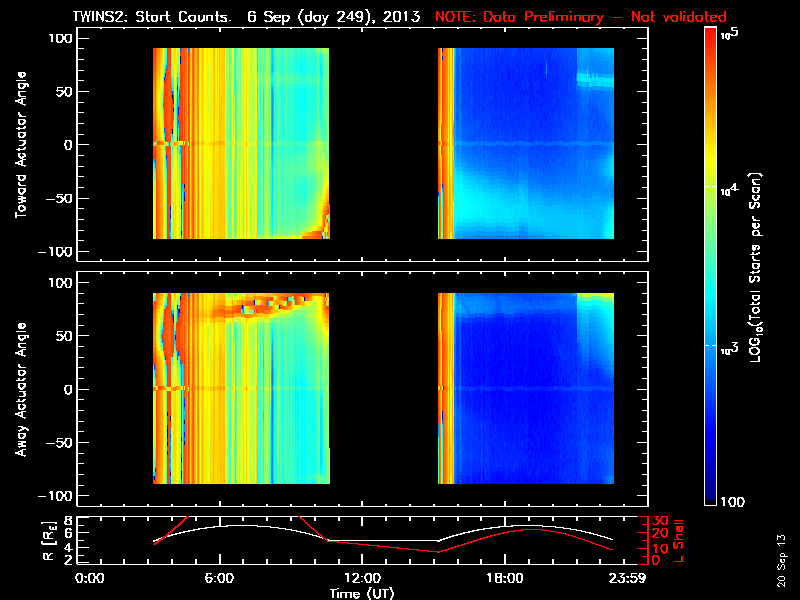Click the 'Away Actuator Angle' axis label

21,389
